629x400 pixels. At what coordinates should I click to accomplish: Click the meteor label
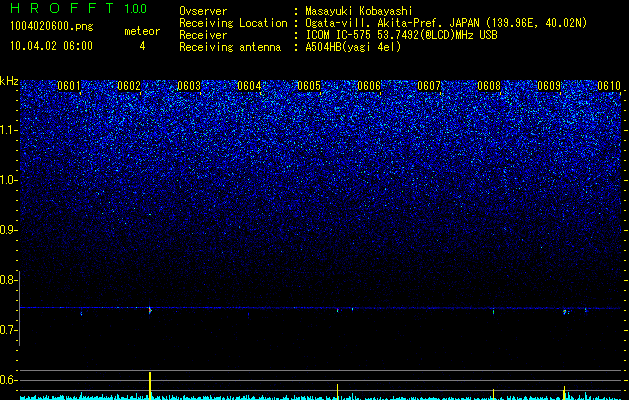point(142,31)
